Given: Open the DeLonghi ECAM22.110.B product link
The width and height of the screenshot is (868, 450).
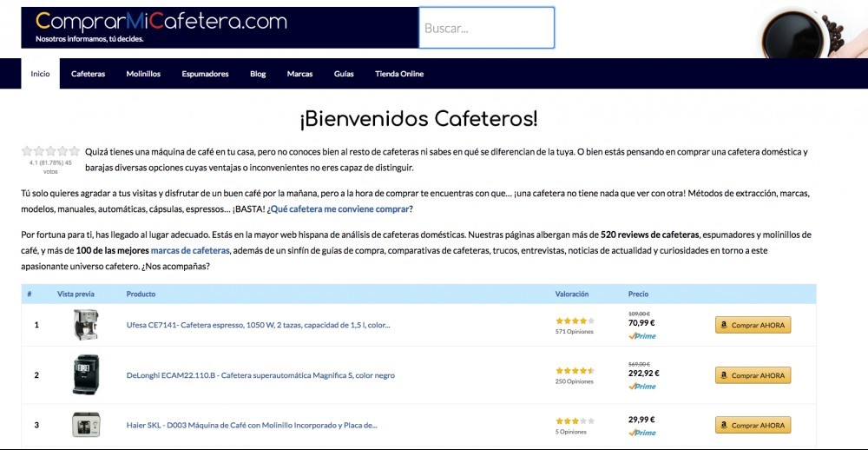Looking at the screenshot, I should pos(260,375).
